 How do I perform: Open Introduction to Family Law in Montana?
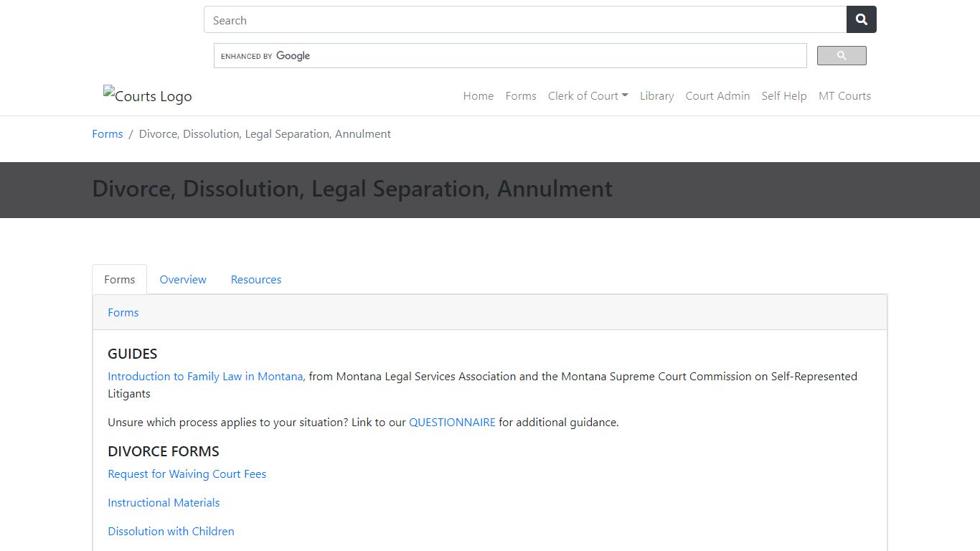pos(205,376)
